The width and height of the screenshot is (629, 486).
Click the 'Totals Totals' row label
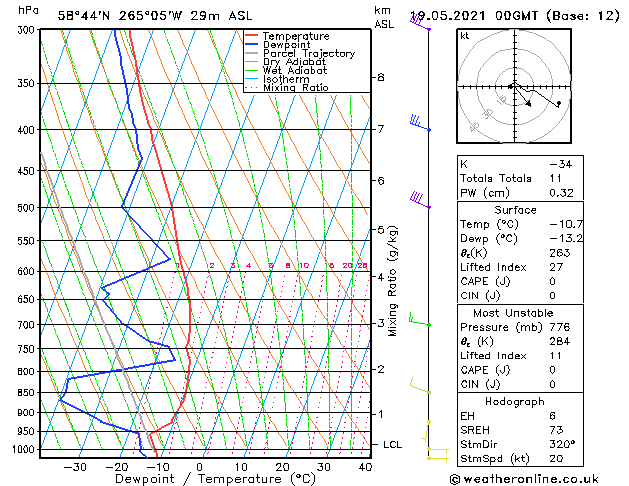(x=496, y=178)
